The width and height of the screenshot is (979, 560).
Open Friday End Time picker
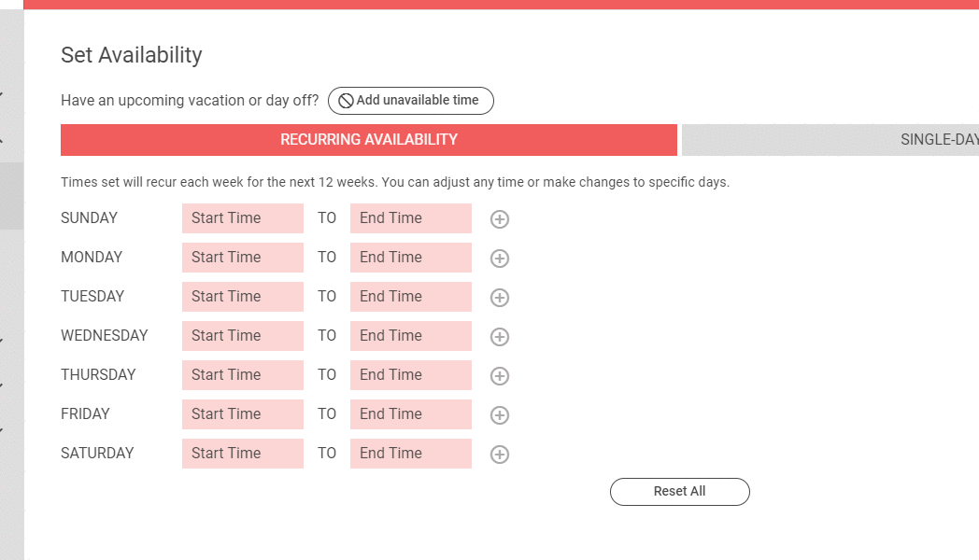411,414
